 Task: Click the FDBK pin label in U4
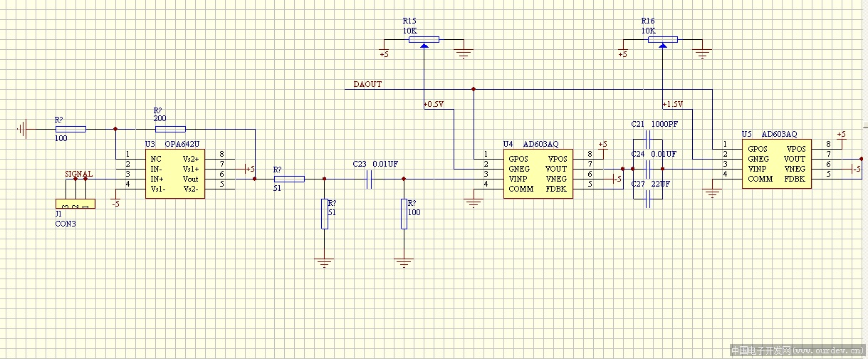click(x=557, y=189)
